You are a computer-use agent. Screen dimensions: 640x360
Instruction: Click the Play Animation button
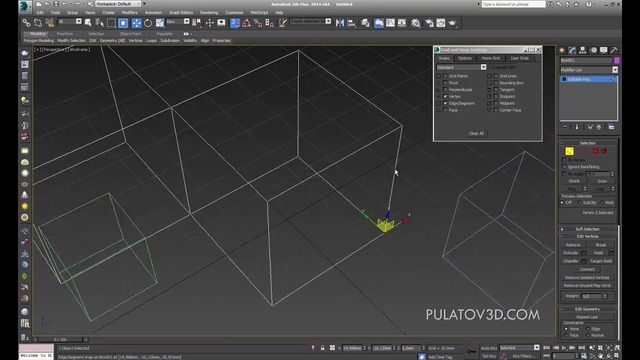pyautogui.click(x=564, y=348)
